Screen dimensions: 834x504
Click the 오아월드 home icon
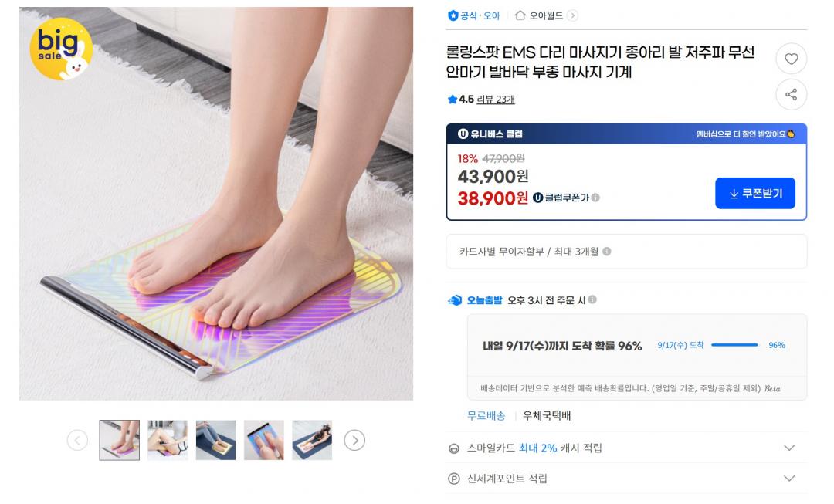[520, 15]
